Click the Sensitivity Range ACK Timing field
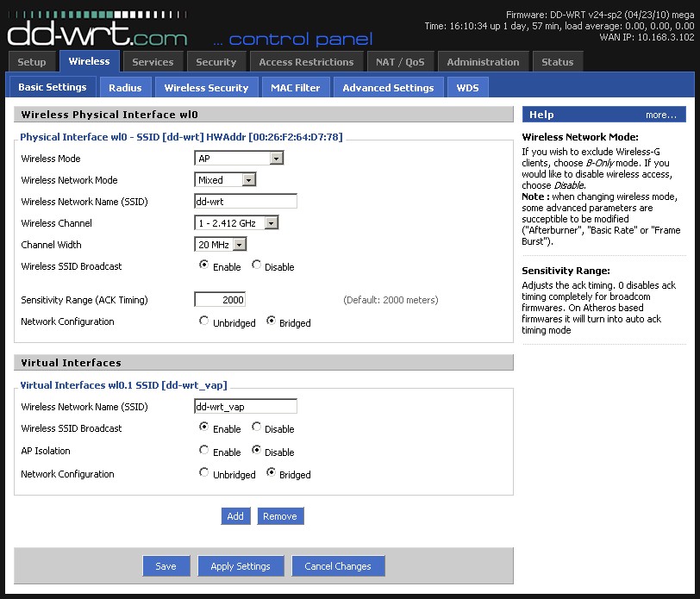Image resolution: width=700 pixels, height=599 pixels. pos(220,300)
